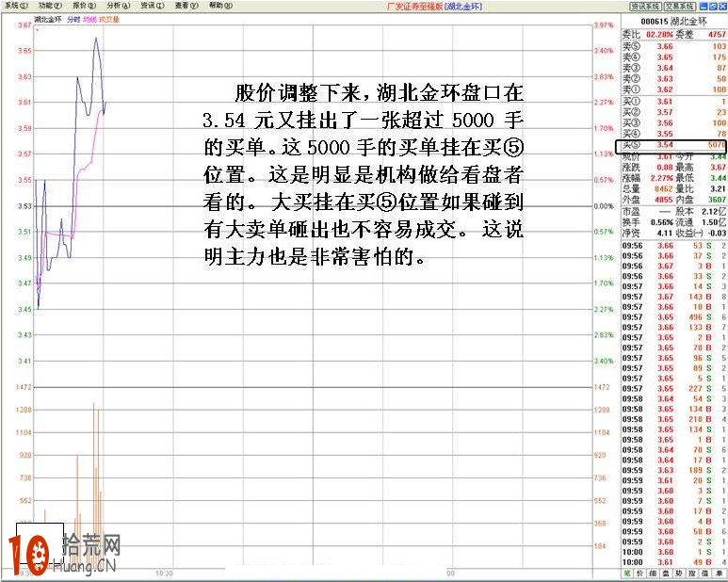Image resolution: width=728 pixels, height=582 pixels.
Task: Click the 均线 legend label
Action: tap(89, 20)
